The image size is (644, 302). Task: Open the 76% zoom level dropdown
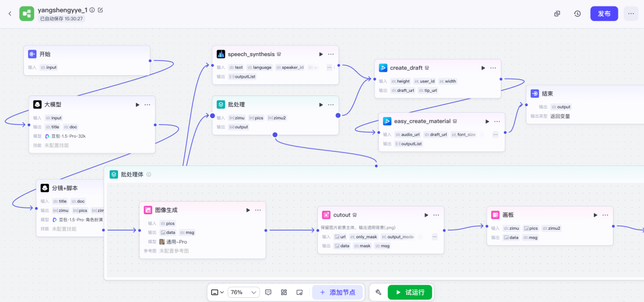243,292
